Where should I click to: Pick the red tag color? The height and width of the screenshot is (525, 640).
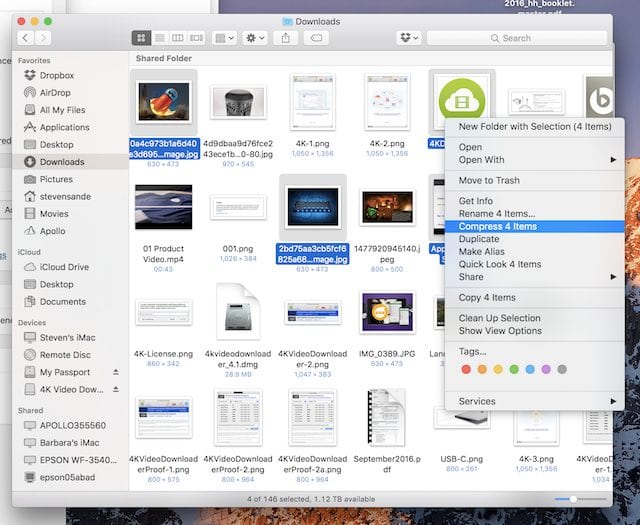465,369
